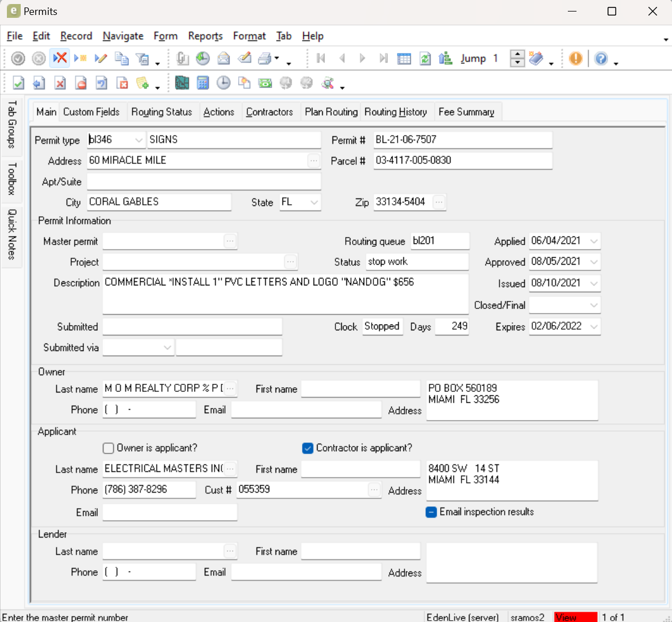This screenshot has width=672, height=622.
Task: Switch to the Fee Summary tab
Action: coord(466,112)
